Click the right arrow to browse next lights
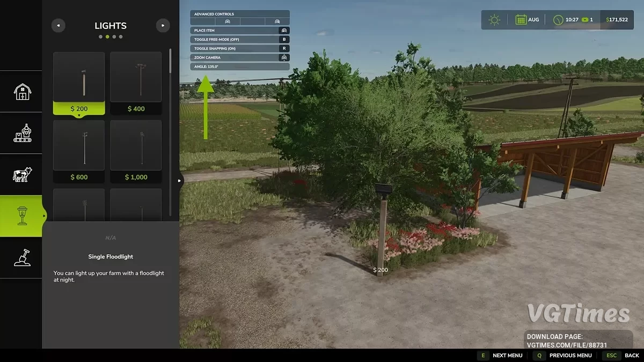Viewport: 644px width, 362px height. click(163, 25)
